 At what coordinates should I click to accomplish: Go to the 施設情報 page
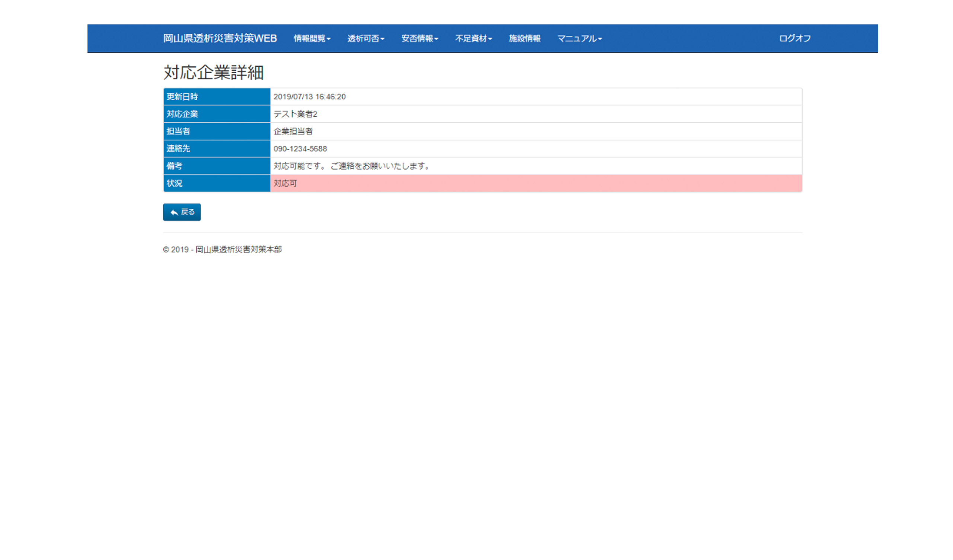click(525, 39)
